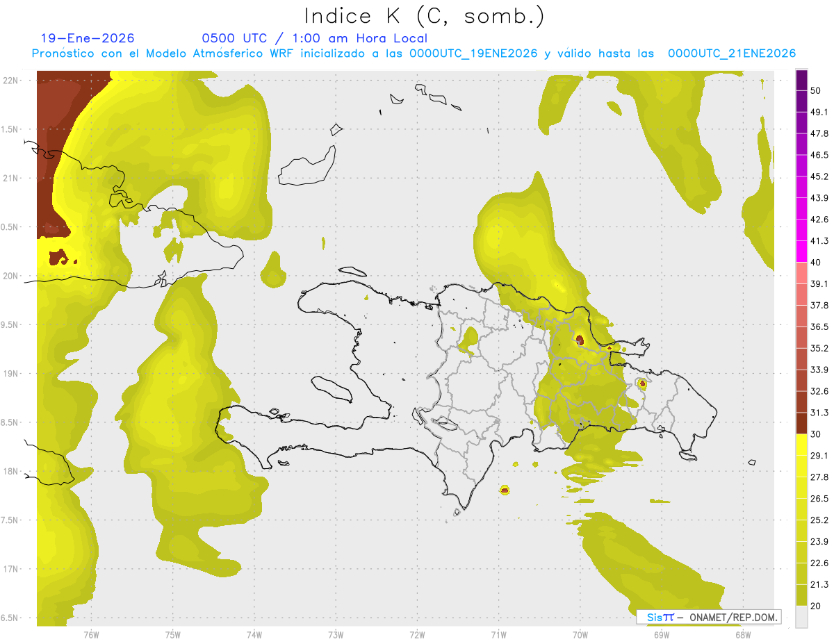Click the longitude label '68W'

pyautogui.click(x=743, y=635)
